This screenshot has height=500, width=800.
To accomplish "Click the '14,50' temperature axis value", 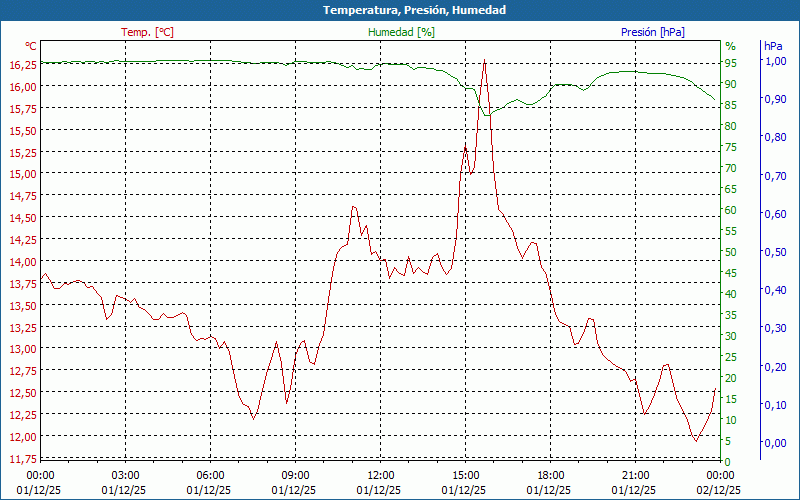I will (23, 218).
